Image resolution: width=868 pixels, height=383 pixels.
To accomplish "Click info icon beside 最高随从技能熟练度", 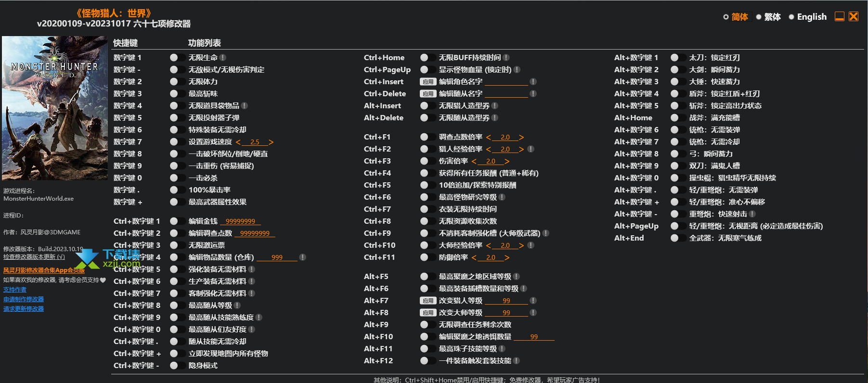I will coord(259,318).
